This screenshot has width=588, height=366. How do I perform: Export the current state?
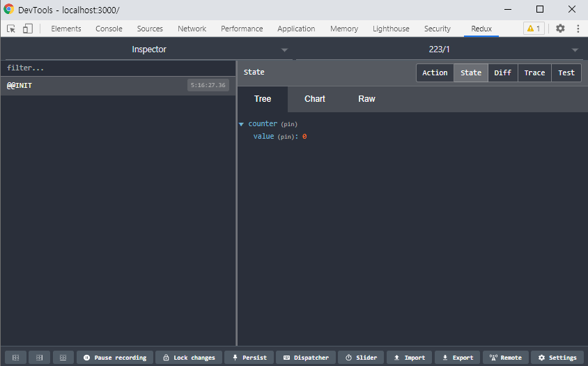click(458, 358)
